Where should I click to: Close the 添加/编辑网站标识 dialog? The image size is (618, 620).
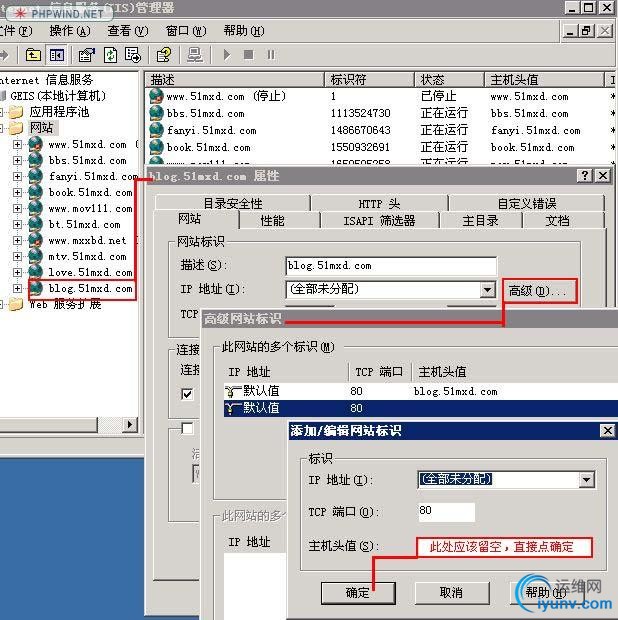[x=607, y=431]
